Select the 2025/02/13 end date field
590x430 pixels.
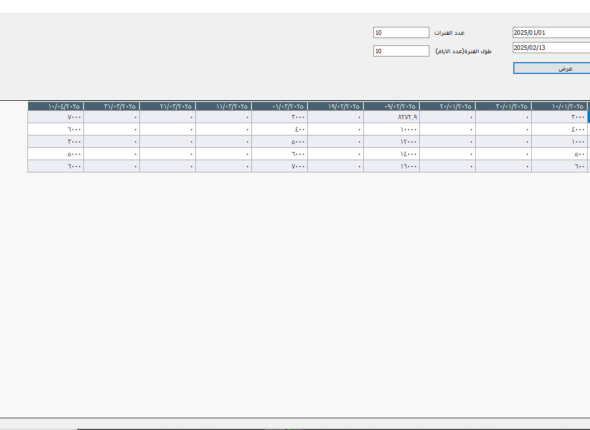coord(551,47)
